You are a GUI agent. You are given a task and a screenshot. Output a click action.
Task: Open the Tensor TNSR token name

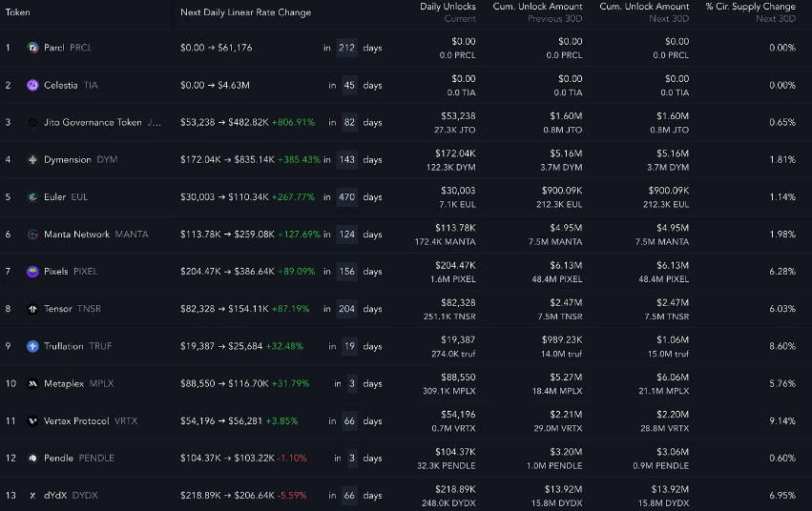click(73, 309)
